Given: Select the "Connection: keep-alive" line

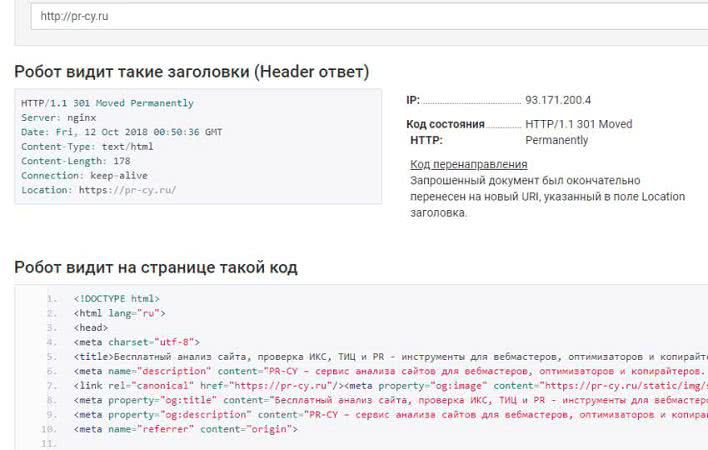Looking at the screenshot, I should pyautogui.click(x=84, y=175).
